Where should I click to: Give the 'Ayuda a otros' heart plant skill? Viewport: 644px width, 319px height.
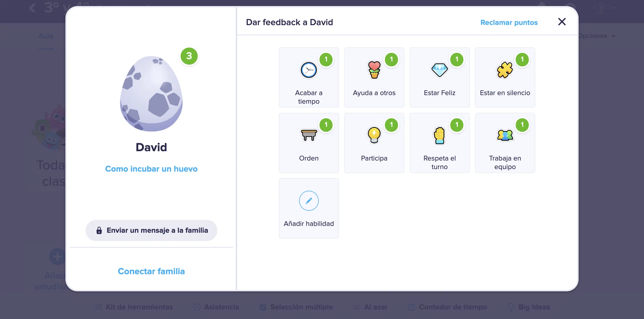click(374, 77)
